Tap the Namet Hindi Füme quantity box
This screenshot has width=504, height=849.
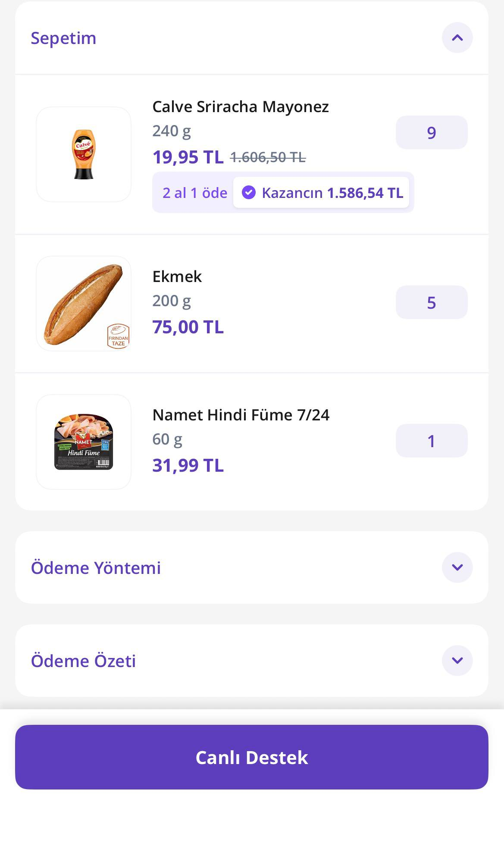pos(432,441)
